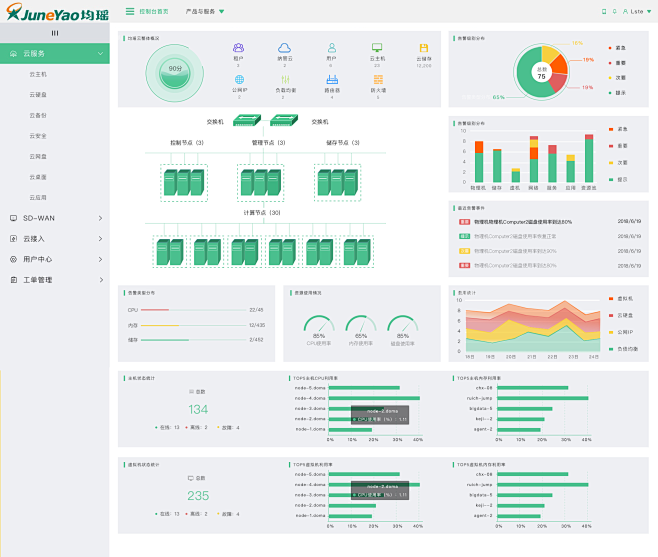The width and height of the screenshot is (658, 557).
Task: Click the 云主机 monitor icon in overview
Action: click(377, 48)
